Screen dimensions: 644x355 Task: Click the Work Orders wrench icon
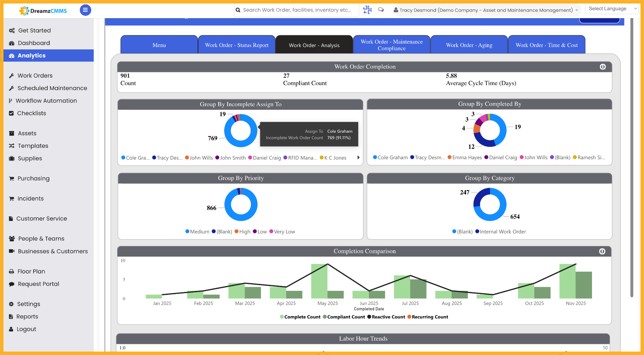(x=11, y=76)
